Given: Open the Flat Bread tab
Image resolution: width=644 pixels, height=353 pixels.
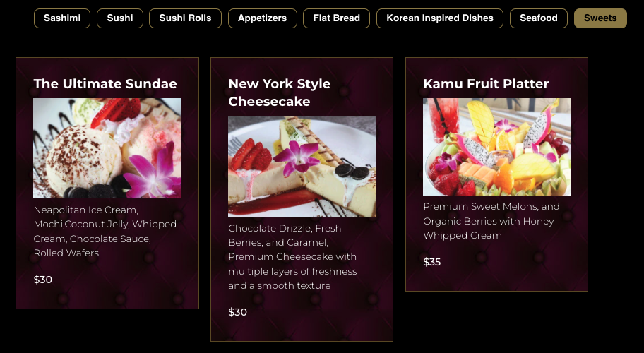Looking at the screenshot, I should [x=336, y=18].
